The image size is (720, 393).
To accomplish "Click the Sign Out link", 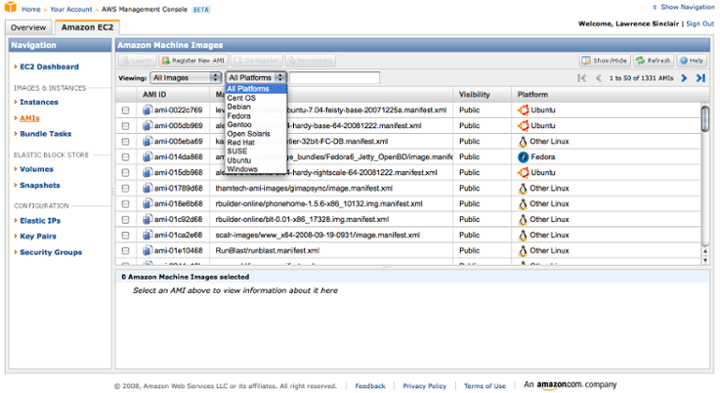I will pyautogui.click(x=700, y=24).
